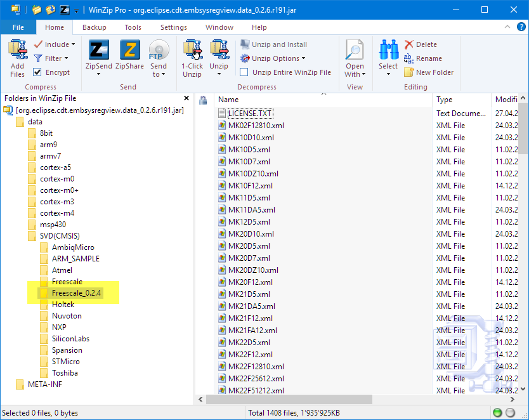
Task: Switch to the Backup ribbon tab
Action: click(x=95, y=27)
